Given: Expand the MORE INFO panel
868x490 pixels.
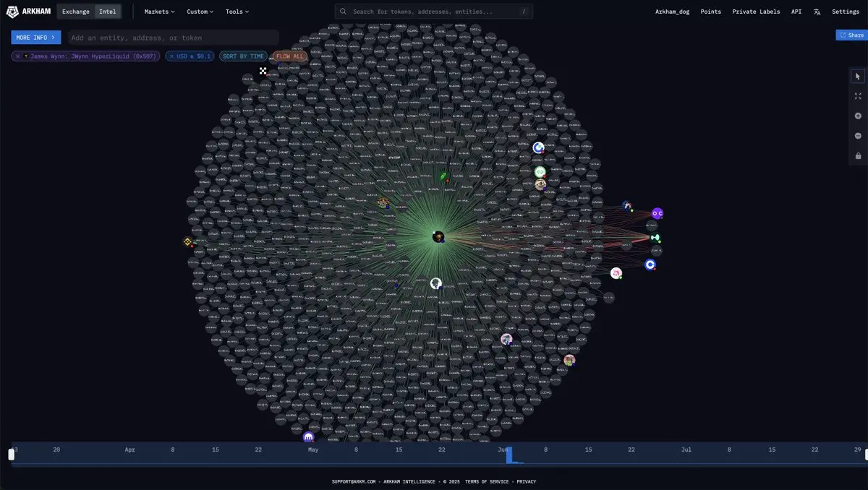Looking at the screenshot, I should pos(36,38).
